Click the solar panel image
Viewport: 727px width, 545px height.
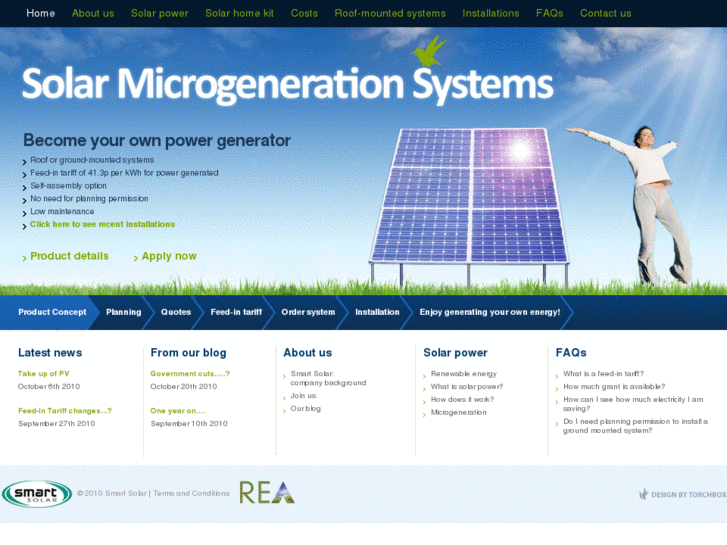(x=469, y=206)
